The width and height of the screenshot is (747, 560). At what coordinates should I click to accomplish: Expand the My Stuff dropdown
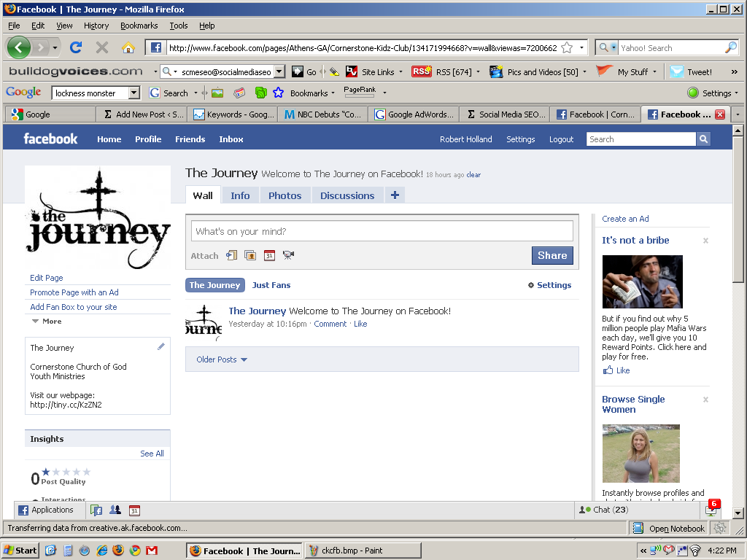[x=654, y=72]
